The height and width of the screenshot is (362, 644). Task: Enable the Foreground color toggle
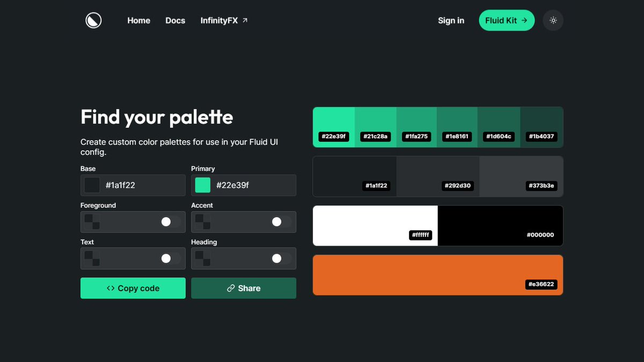(x=171, y=221)
